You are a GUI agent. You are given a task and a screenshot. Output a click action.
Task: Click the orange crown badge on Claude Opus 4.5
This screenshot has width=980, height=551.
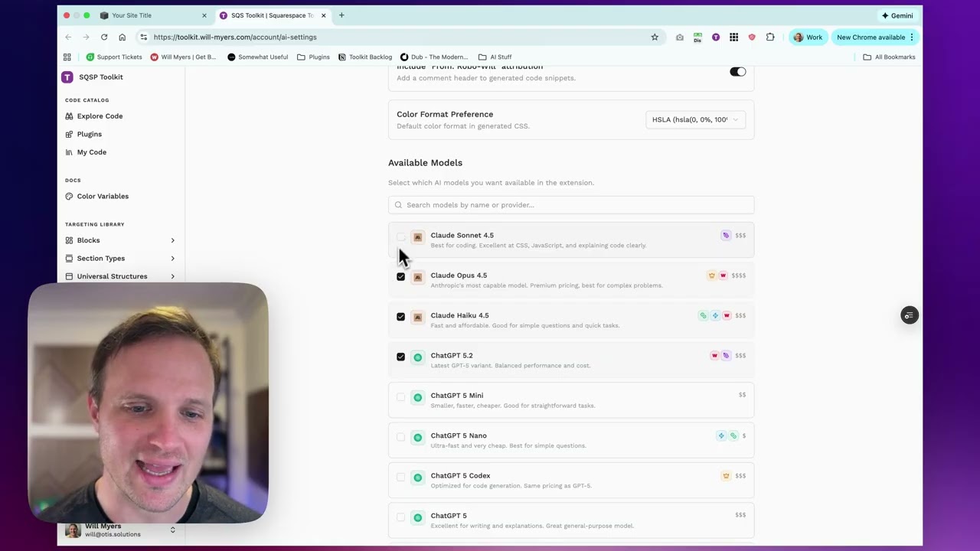pos(711,275)
